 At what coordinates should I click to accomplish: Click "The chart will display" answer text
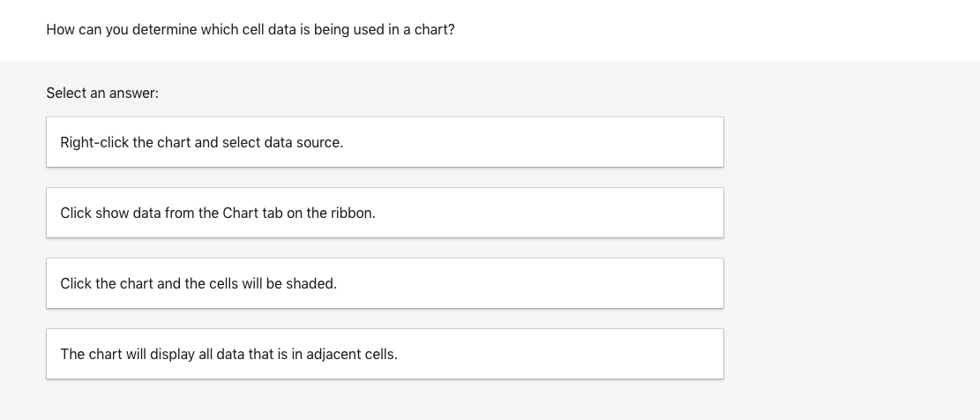(125, 354)
